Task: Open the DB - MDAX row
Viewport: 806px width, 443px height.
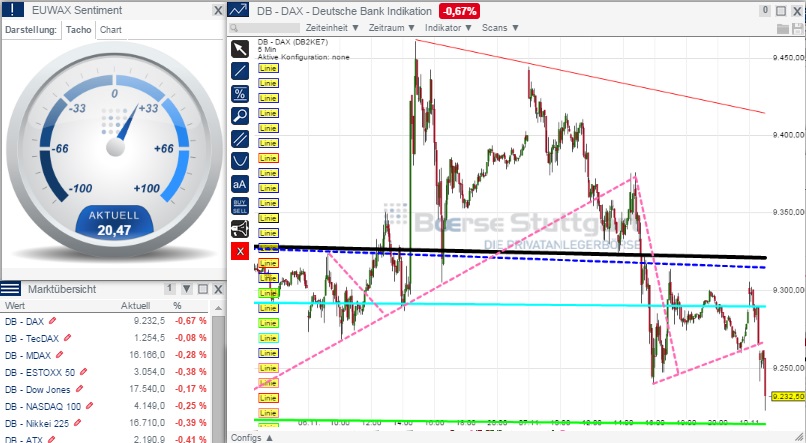Action: point(105,355)
